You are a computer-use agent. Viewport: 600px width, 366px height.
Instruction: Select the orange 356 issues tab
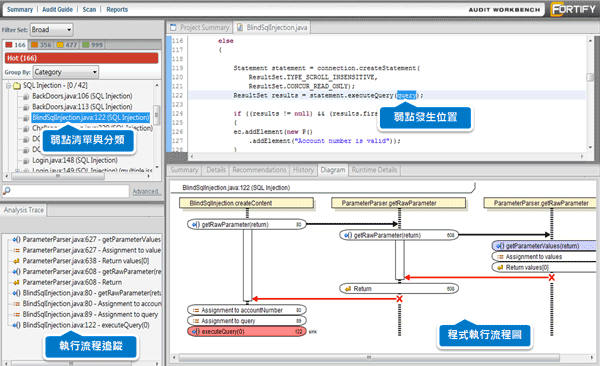tap(41, 45)
